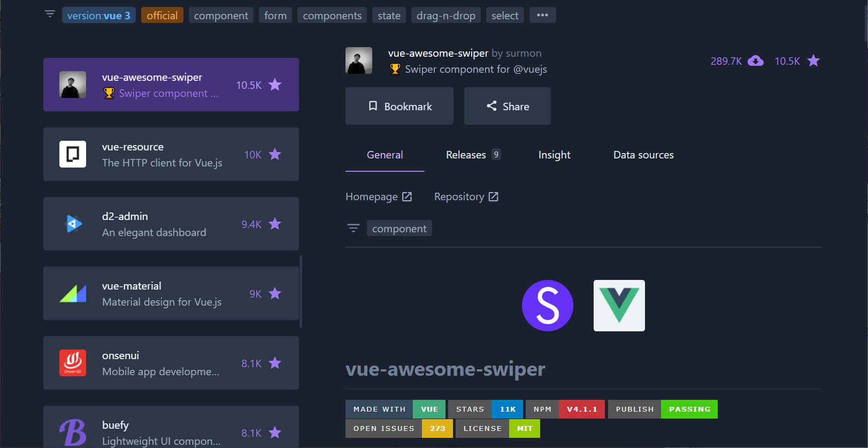
Task: Click star icon on vue-awesome-swiper card
Action: (275, 85)
